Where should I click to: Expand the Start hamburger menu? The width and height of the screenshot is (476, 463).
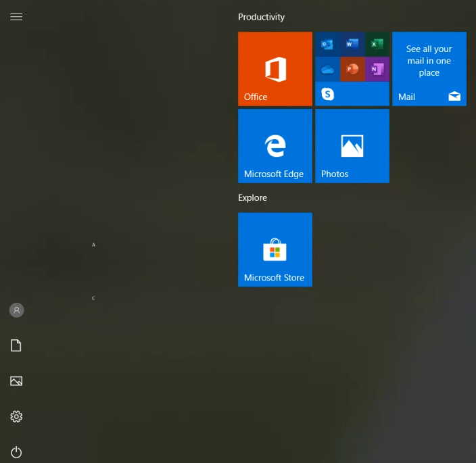[x=16, y=17]
